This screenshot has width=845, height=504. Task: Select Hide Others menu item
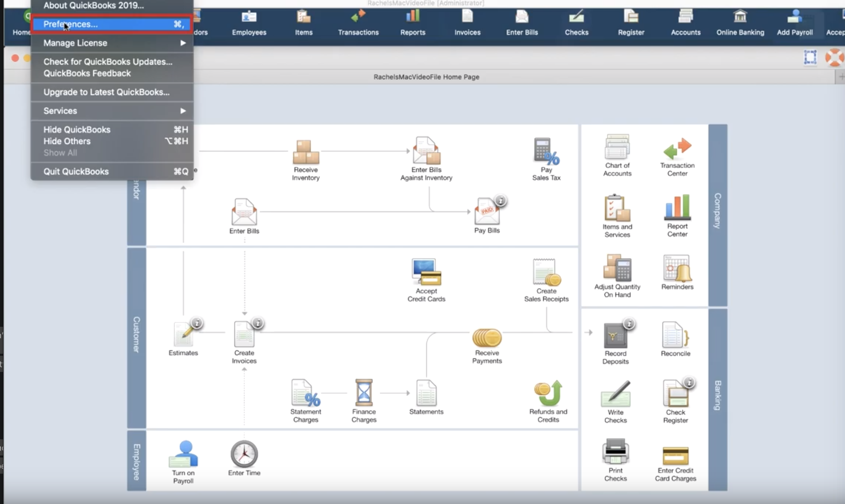click(x=112, y=141)
